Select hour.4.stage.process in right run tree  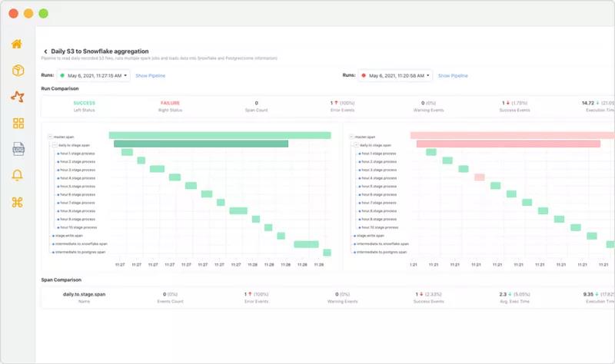378,178
